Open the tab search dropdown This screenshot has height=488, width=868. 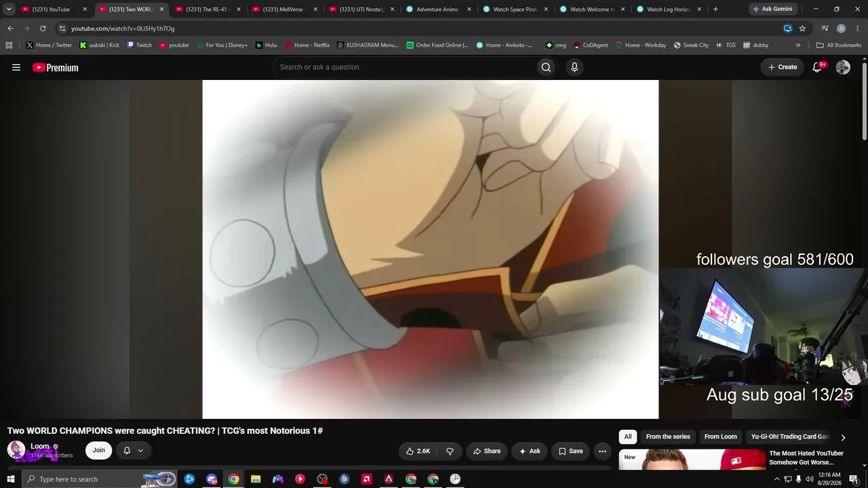(x=9, y=9)
